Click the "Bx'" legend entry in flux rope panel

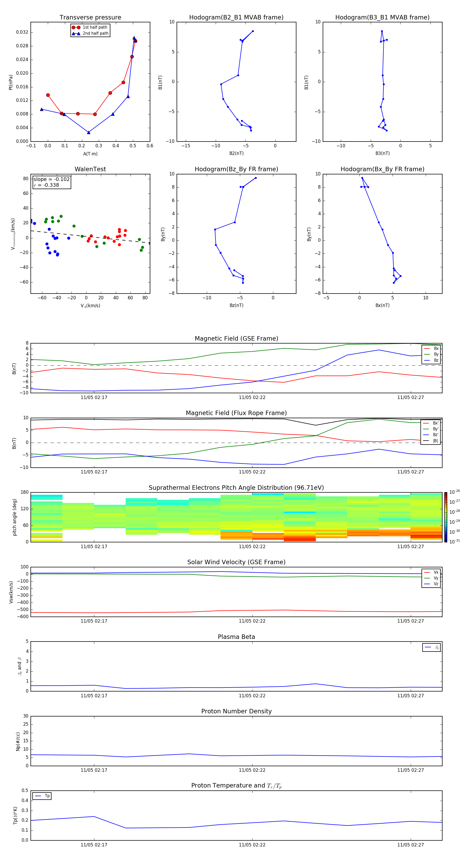(x=431, y=423)
